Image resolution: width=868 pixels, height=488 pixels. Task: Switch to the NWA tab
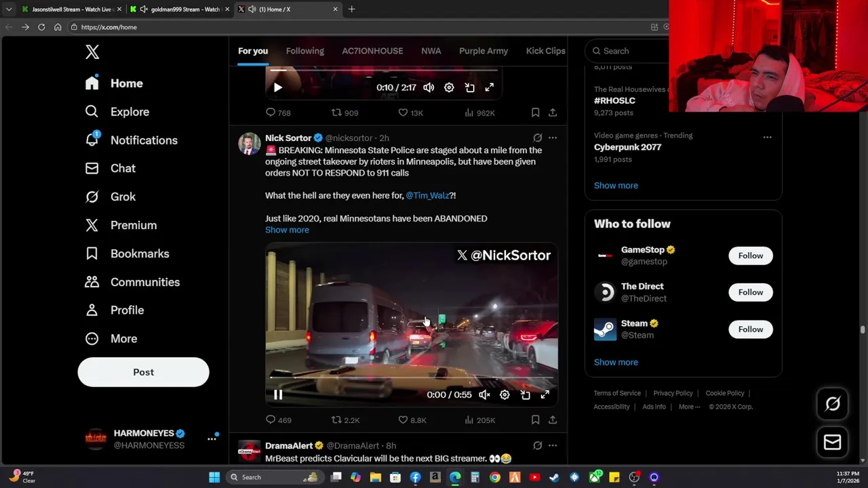pos(431,51)
